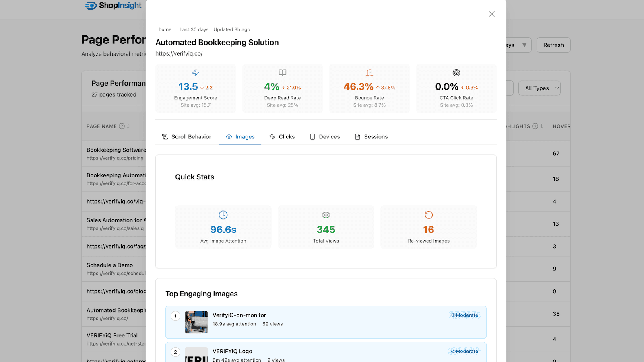Screen dimensions: 644x362
Task: Click the ShopInsight logo icon
Action: pos(91,6)
